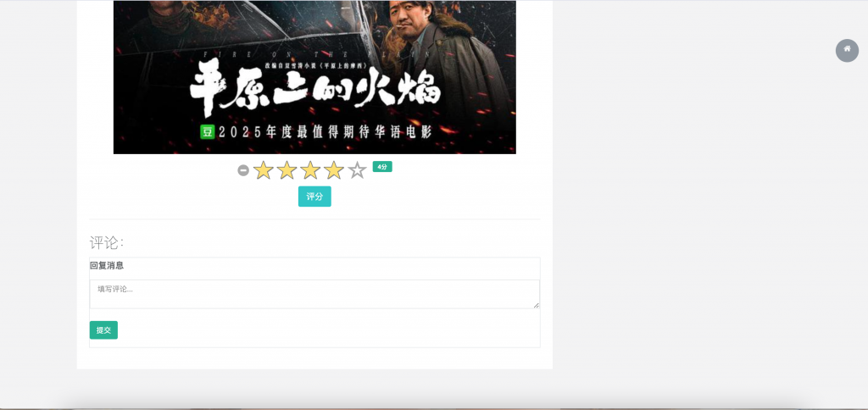Rate three stars
This screenshot has width=868, height=410.
pos(310,170)
